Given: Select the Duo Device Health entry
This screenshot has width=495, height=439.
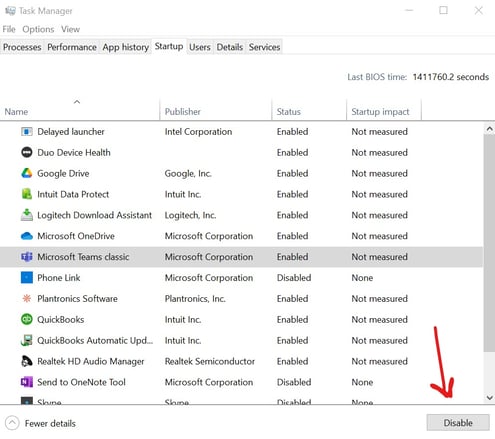Looking at the screenshot, I should point(74,152).
